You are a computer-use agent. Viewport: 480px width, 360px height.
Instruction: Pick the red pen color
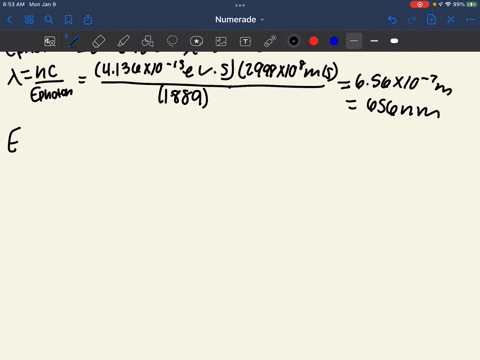point(314,41)
